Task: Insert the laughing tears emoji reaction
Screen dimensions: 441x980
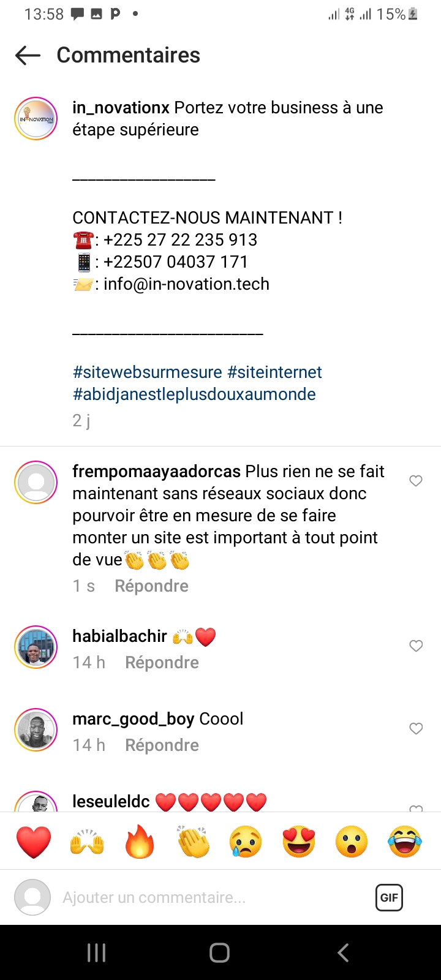Action: (405, 842)
